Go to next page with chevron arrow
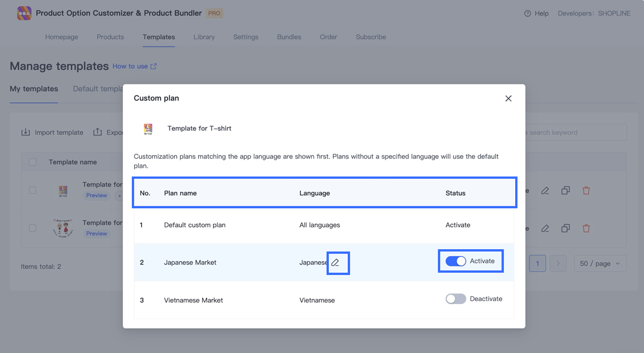644x353 pixels. 558,264
